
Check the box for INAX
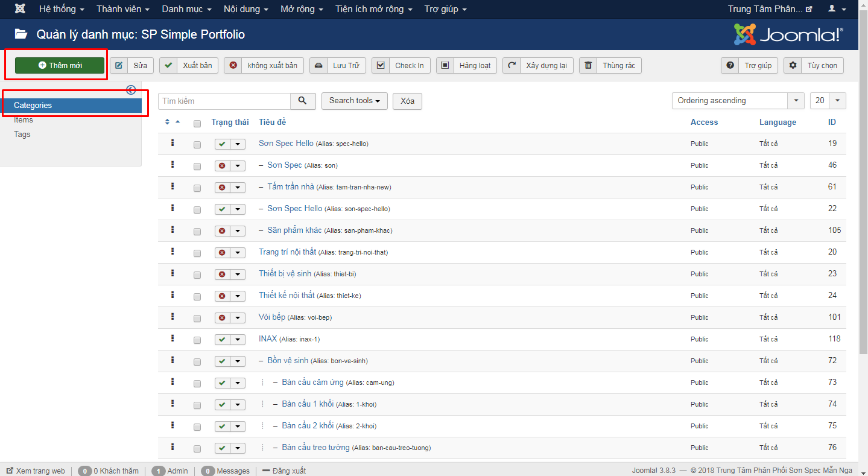(x=197, y=340)
